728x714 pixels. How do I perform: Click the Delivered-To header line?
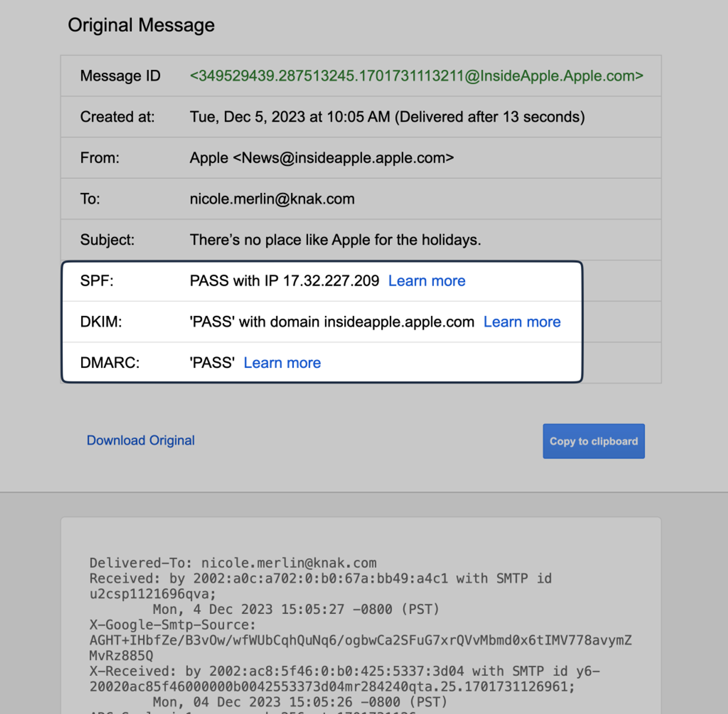point(232,563)
